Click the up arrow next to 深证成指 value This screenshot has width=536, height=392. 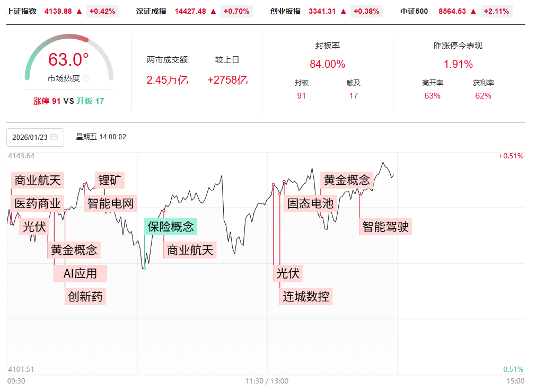[213, 11]
